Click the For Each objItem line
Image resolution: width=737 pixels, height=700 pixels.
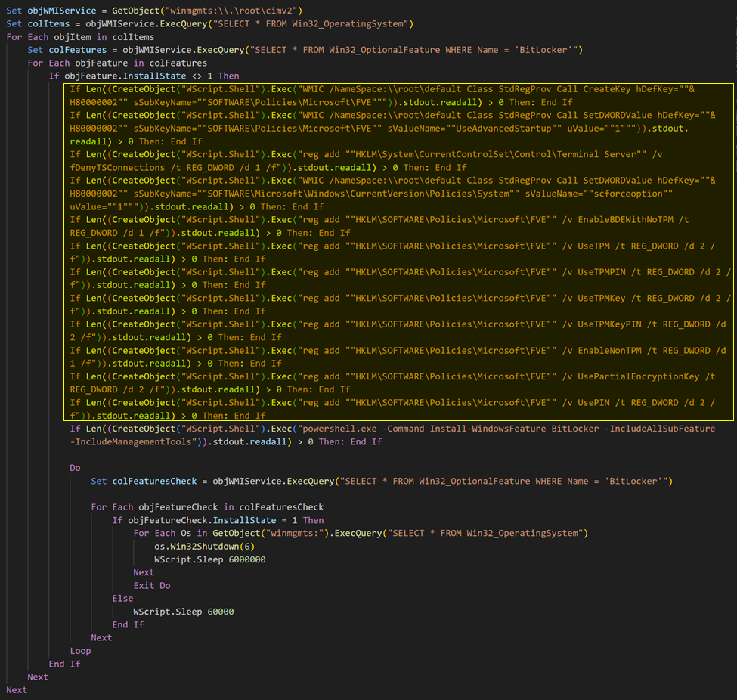[x=80, y=37]
